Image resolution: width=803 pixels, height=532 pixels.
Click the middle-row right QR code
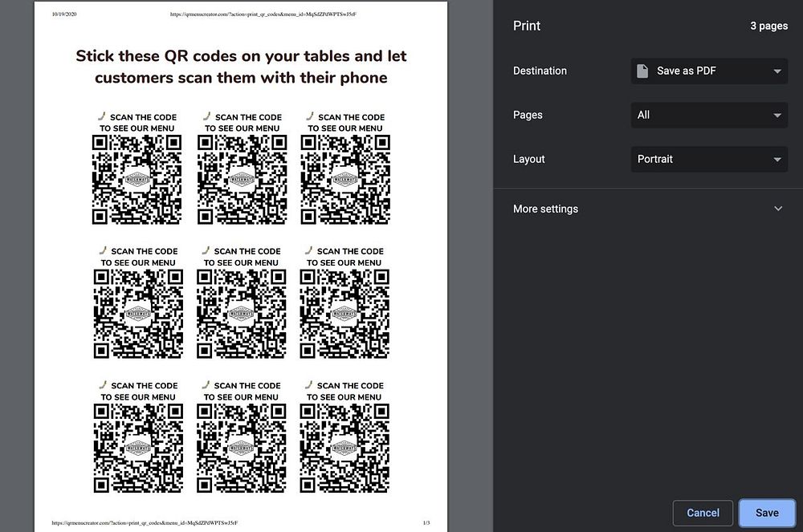point(344,314)
